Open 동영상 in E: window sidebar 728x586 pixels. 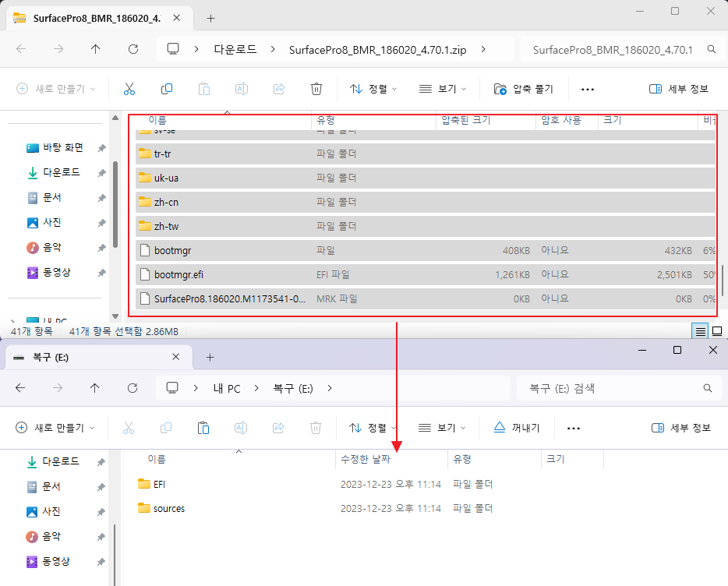coord(55,561)
